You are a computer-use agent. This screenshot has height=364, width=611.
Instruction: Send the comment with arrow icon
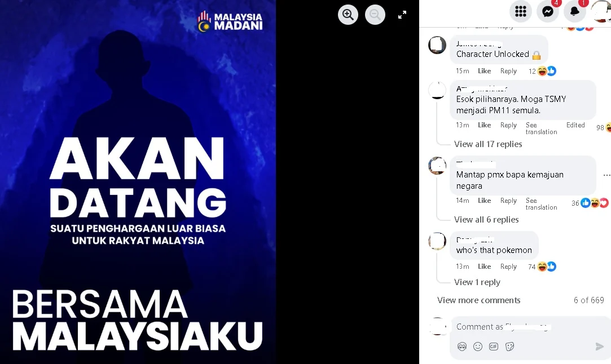point(600,347)
